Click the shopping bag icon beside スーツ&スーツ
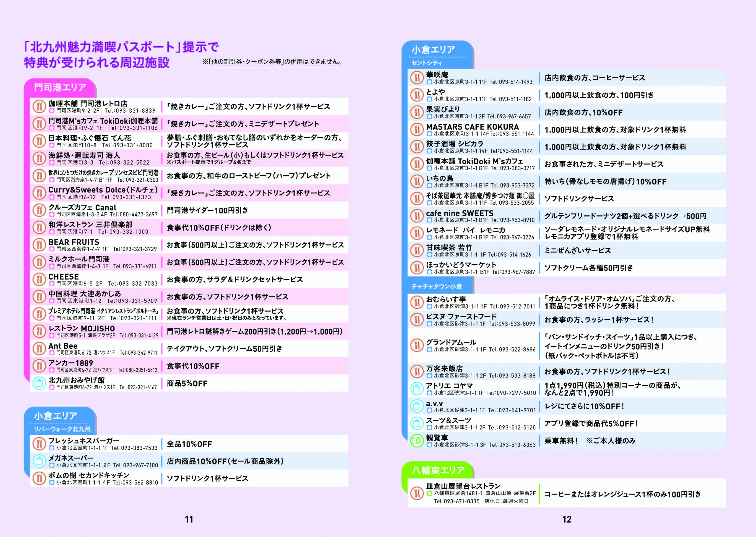Screen dimensions: 756x537 coord(417,423)
